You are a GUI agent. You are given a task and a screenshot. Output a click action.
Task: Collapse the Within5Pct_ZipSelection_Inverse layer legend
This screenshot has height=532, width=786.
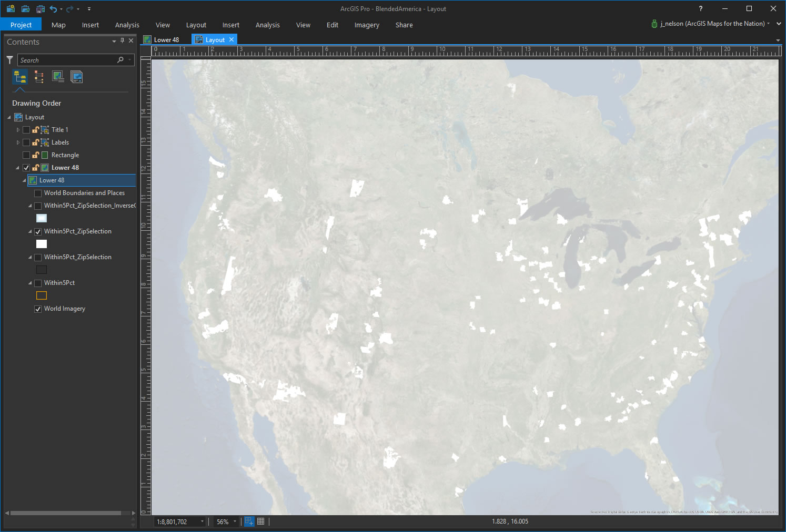[x=30, y=206]
